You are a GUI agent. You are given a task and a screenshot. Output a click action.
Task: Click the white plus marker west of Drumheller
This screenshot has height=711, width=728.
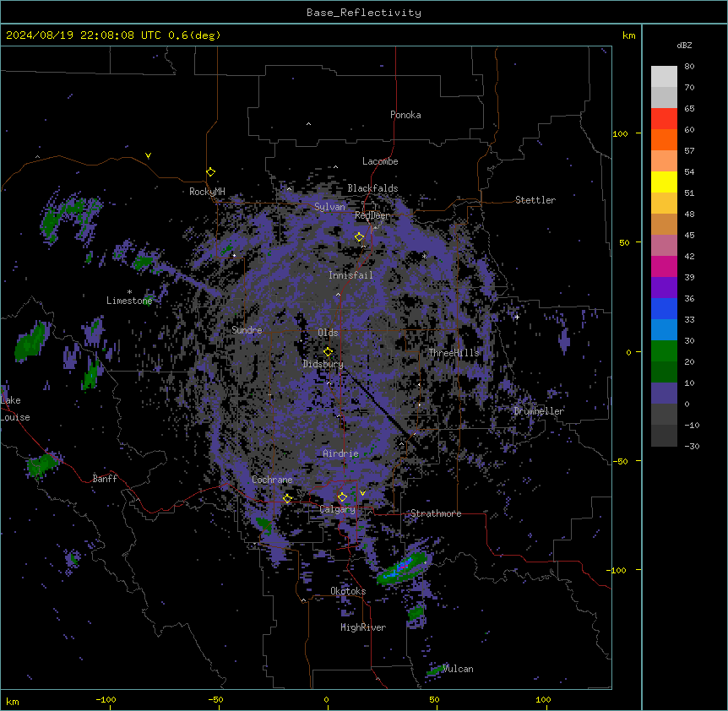pos(517,317)
